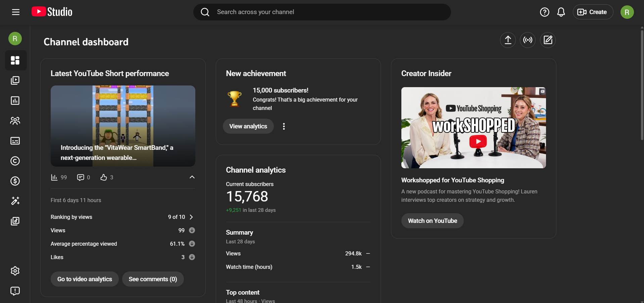The height and width of the screenshot is (303, 644).
Task: Click the Channel dashboard heading
Action: pyautogui.click(x=86, y=42)
